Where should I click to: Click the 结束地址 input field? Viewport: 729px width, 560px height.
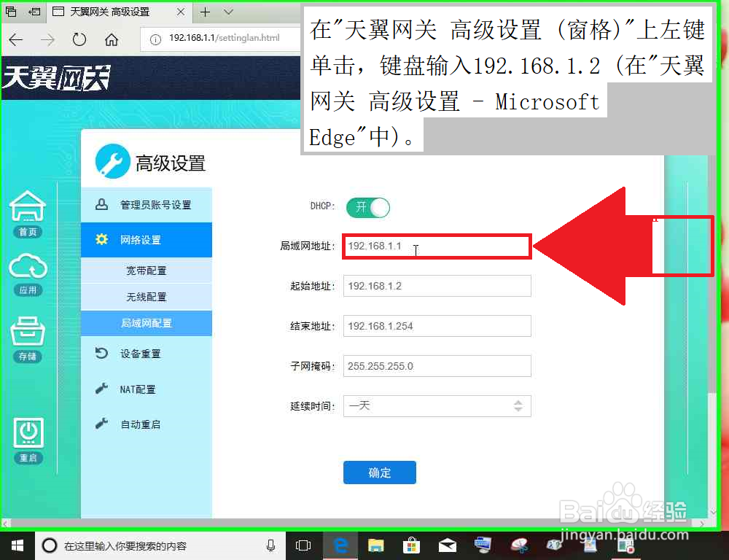pos(437,326)
